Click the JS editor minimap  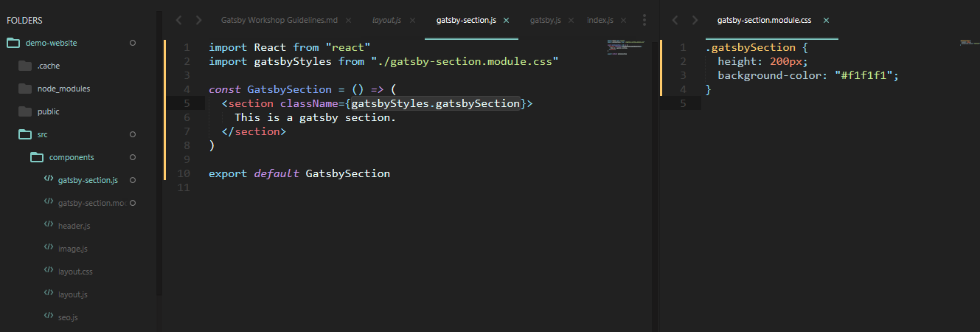[x=625, y=46]
